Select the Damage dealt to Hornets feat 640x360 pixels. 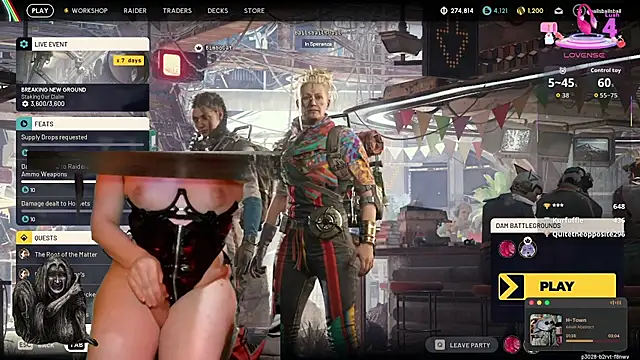coord(56,204)
